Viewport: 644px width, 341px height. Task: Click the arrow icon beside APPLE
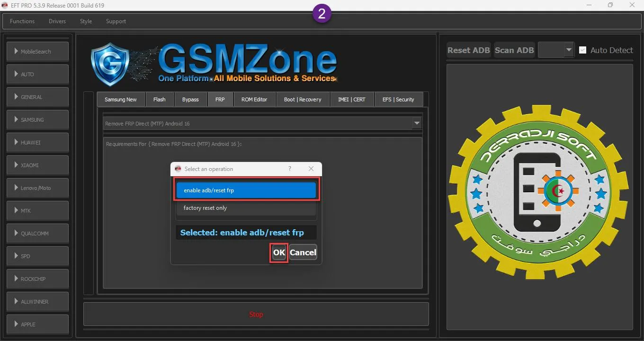coord(16,324)
